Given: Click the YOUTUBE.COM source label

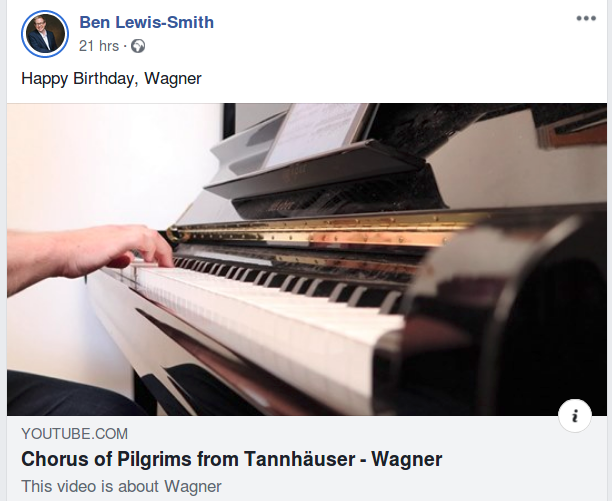Looking at the screenshot, I should (75, 434).
